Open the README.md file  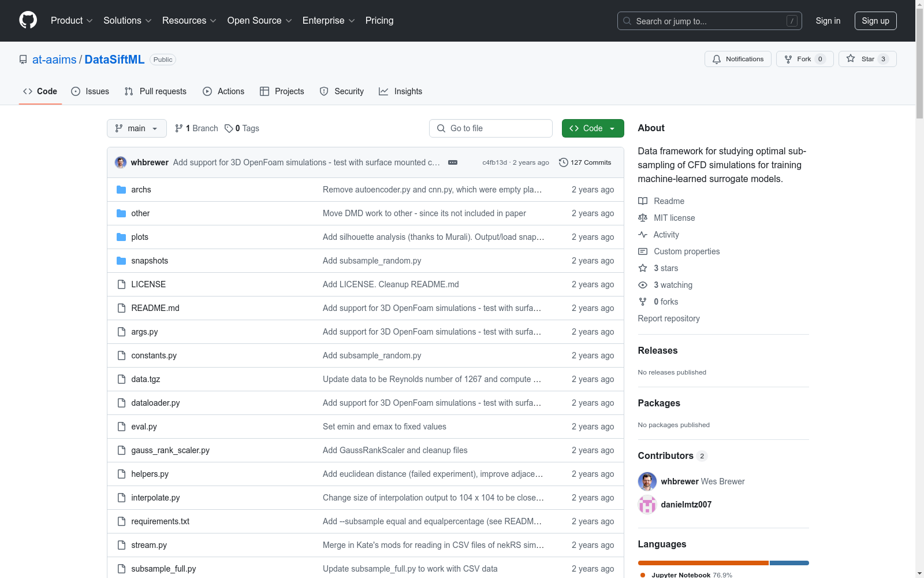point(155,308)
